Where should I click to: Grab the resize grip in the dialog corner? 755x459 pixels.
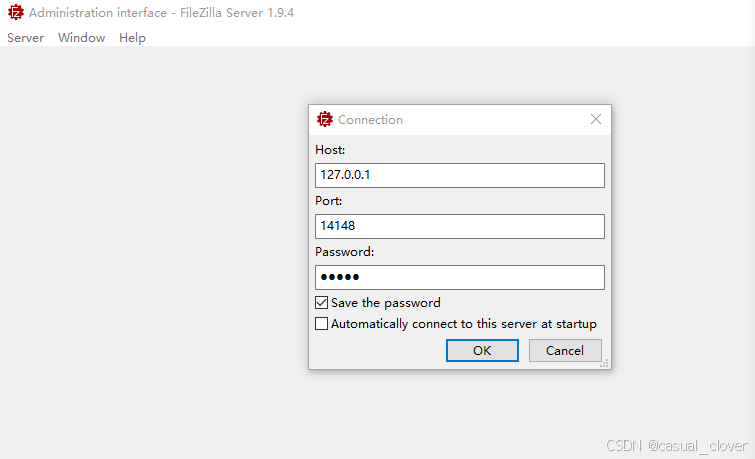pyautogui.click(x=604, y=364)
